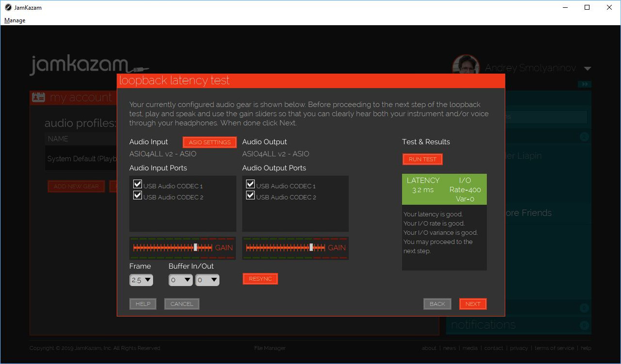621x364 pixels.
Task: Open the Frame size dropdown
Action: (x=141, y=280)
